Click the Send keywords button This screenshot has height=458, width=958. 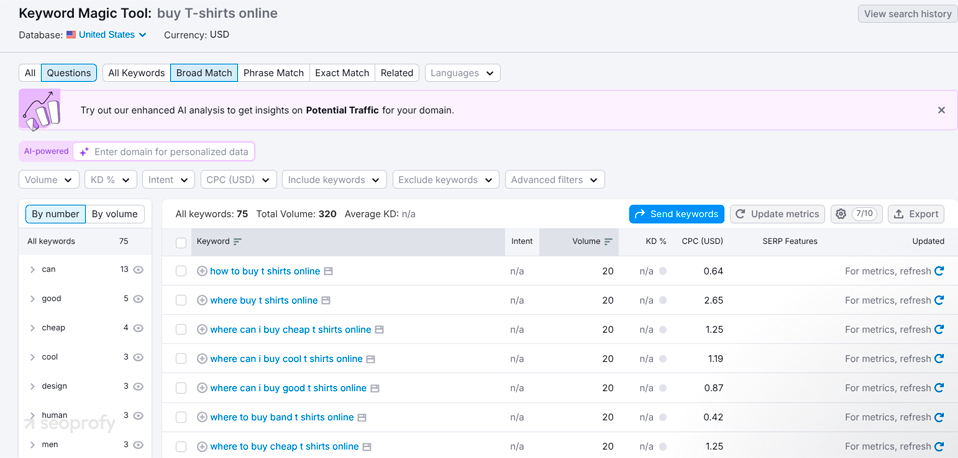[677, 214]
